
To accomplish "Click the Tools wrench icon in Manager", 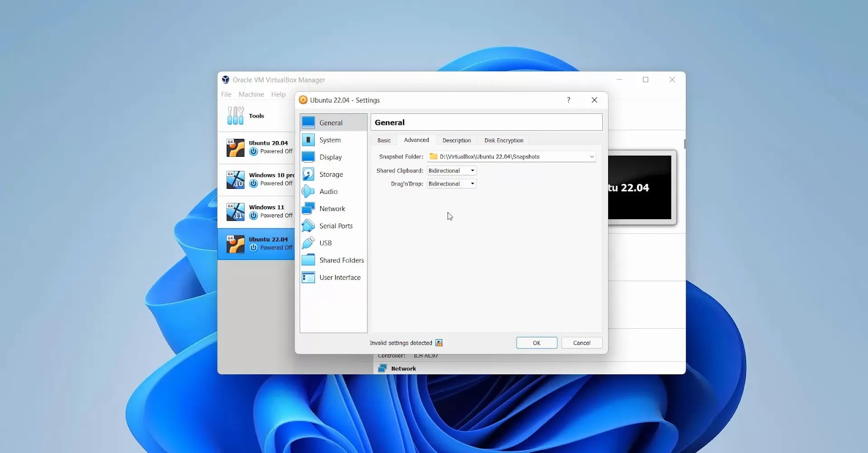I will click(x=235, y=116).
